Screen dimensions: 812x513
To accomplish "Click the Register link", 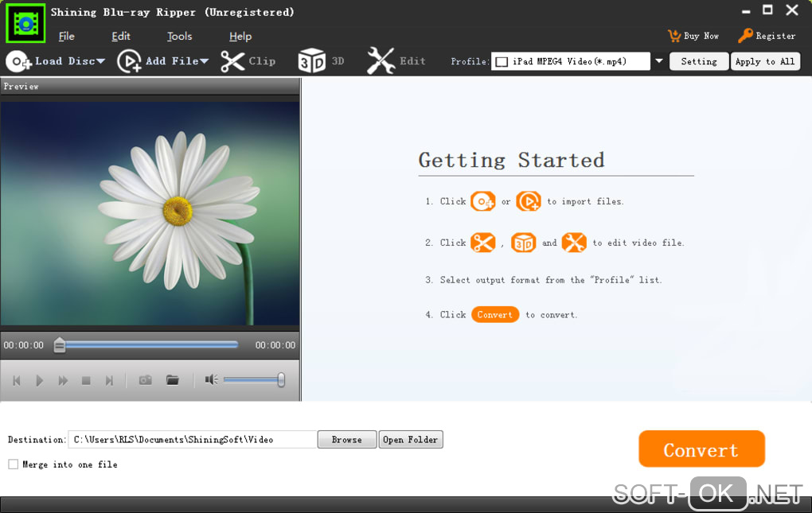I will (x=775, y=36).
